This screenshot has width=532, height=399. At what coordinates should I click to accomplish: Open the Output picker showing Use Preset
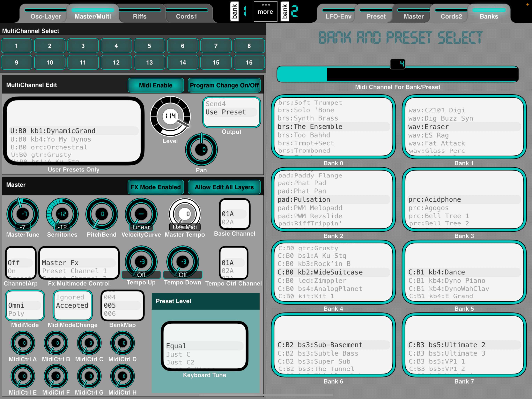(x=231, y=112)
